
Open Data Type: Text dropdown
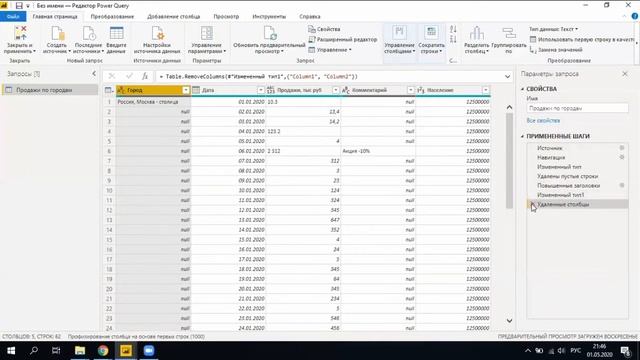553,29
